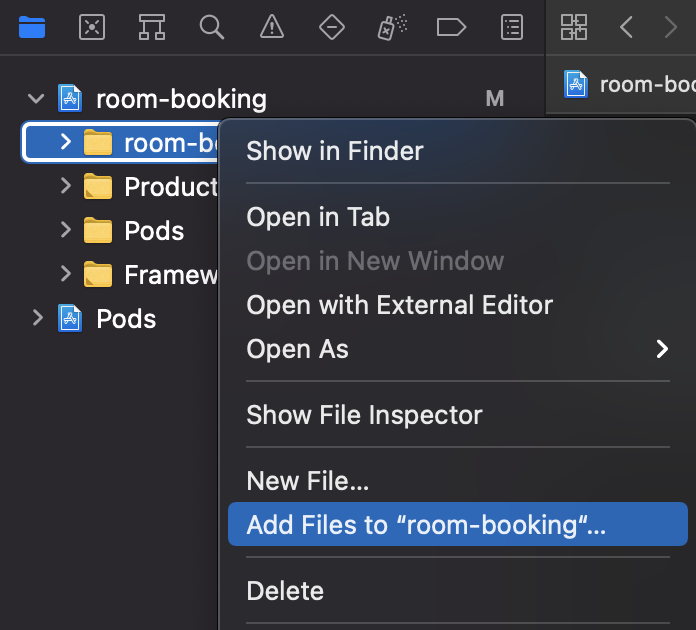Collapse the room-booking project root

36,99
